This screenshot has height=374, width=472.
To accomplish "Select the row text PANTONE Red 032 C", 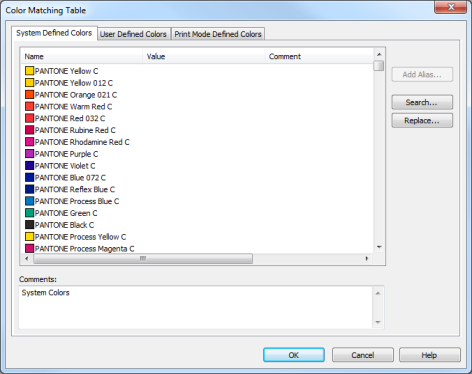I will pyautogui.click(x=70, y=118).
